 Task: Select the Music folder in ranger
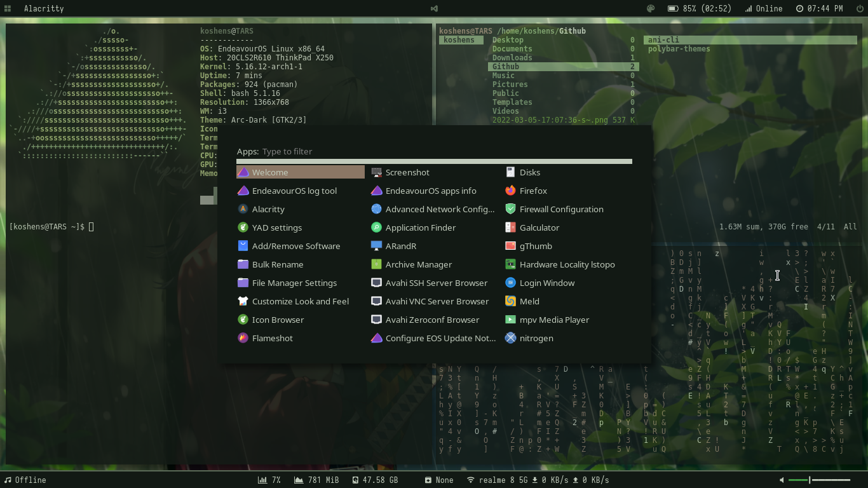502,75
